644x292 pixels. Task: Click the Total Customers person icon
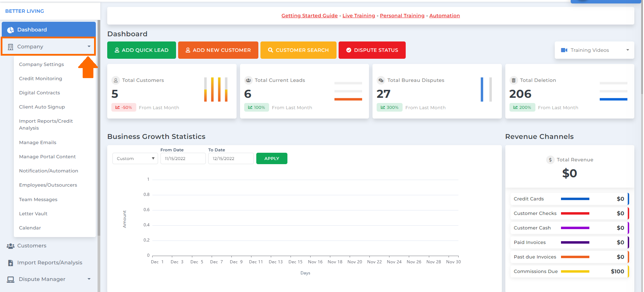116,80
